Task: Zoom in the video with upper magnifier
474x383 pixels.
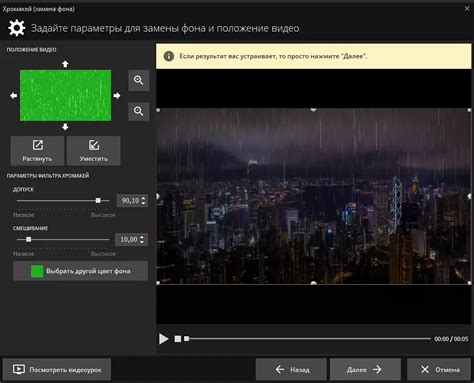Action: point(139,80)
